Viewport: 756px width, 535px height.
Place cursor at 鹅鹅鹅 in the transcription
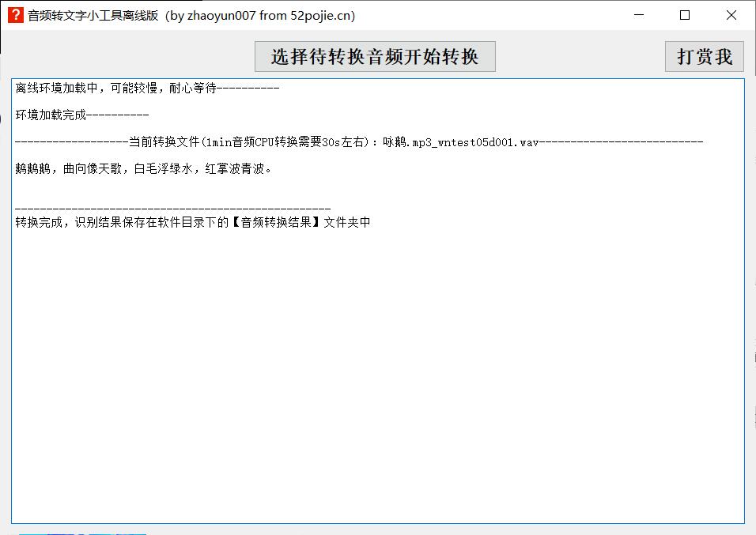32,169
